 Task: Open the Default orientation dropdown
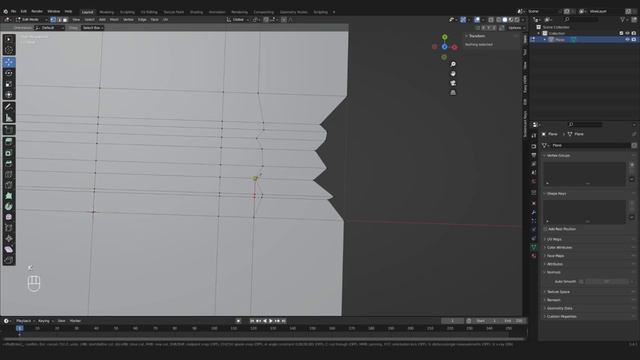(x=49, y=28)
